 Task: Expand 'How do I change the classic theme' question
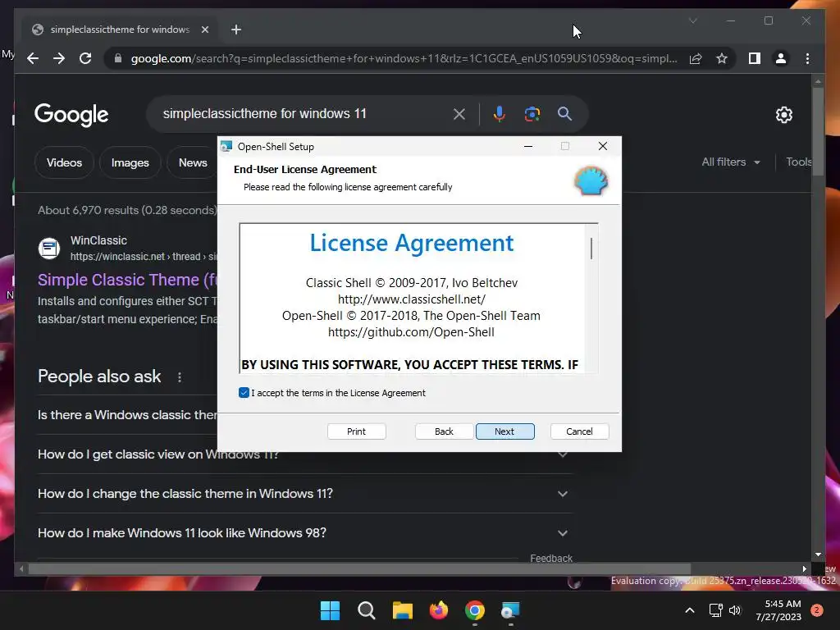305,493
